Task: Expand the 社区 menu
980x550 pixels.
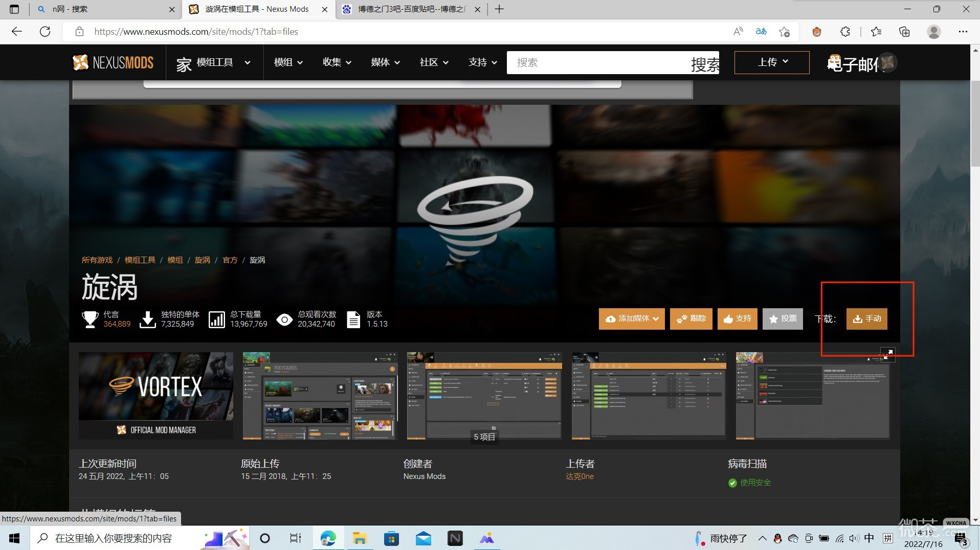Action: [x=434, y=62]
